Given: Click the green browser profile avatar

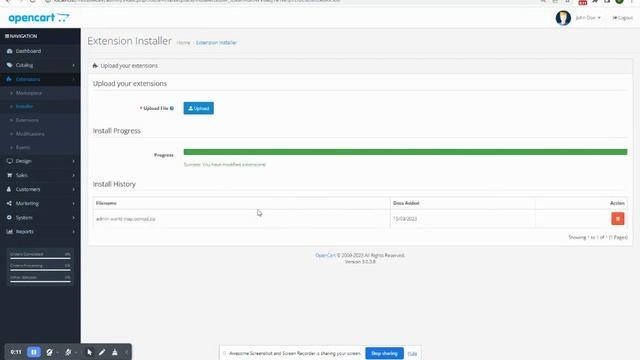Looking at the screenshot, I should pos(619,1).
